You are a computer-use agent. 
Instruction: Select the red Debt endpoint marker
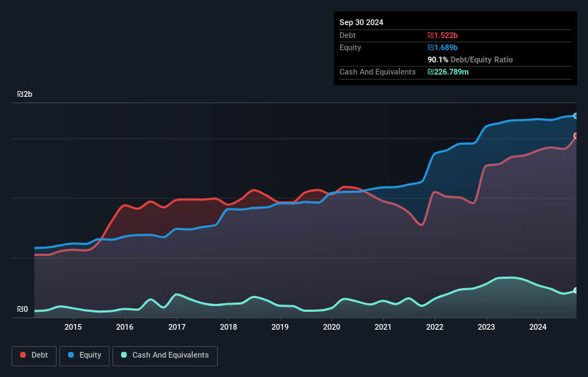pyautogui.click(x=576, y=135)
